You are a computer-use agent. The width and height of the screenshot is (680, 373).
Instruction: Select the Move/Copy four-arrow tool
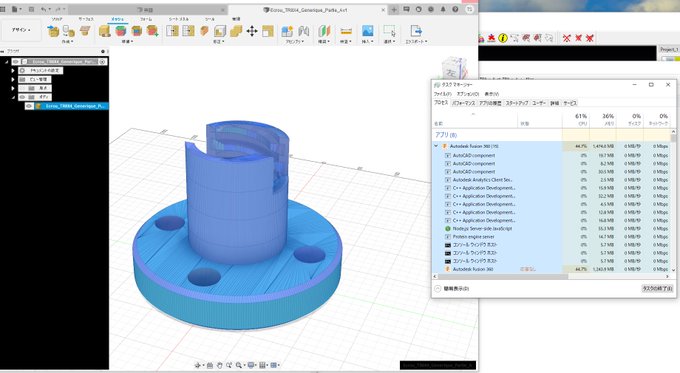click(252, 31)
